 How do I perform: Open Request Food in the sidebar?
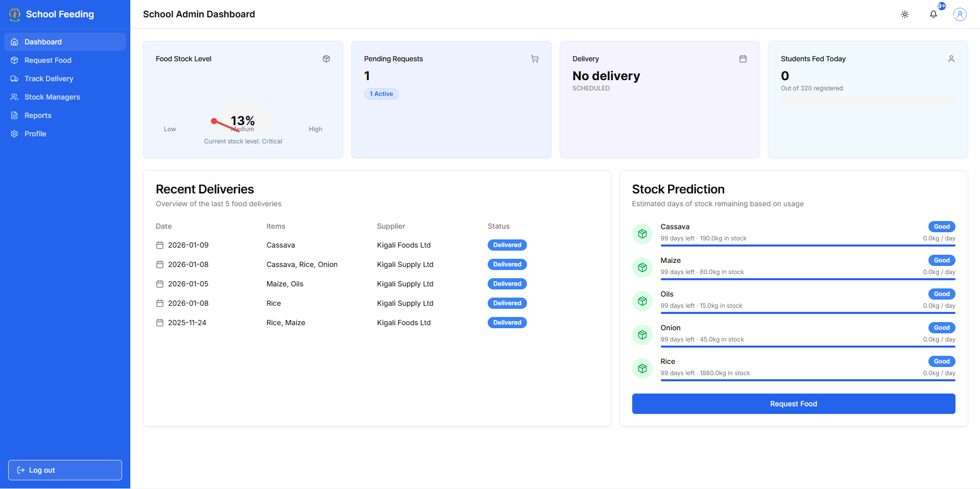(65, 60)
